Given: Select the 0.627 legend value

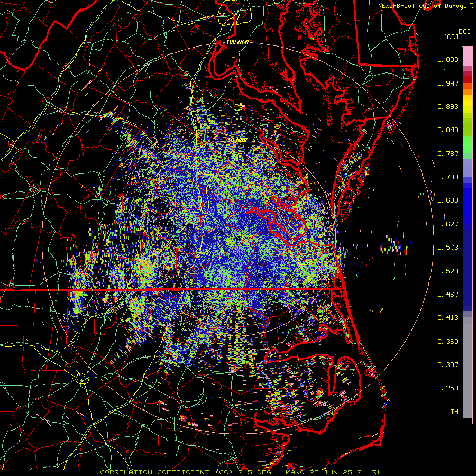Looking at the screenshot, I should coord(448,224).
